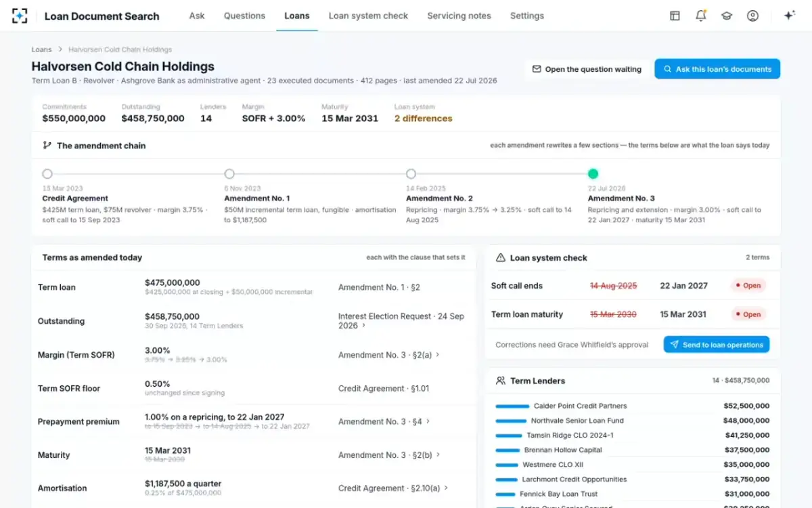812x508 pixels.
Task: Open the Servicing notes tab
Action: click(459, 16)
